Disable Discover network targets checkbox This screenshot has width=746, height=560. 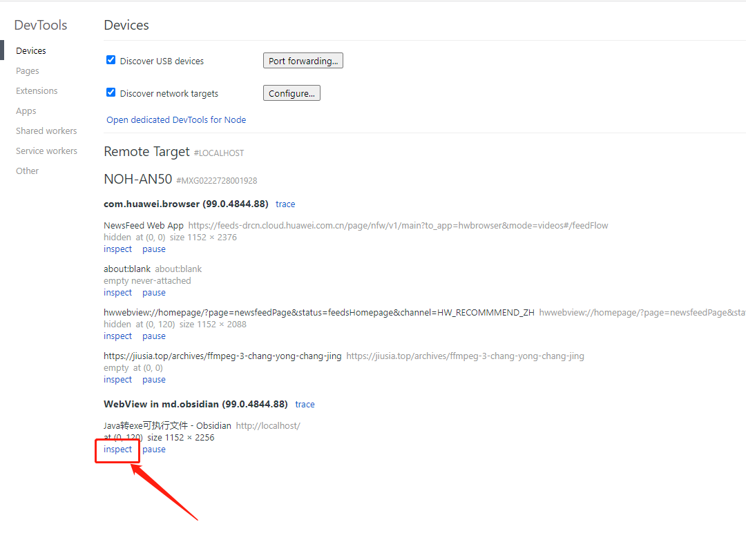tap(111, 93)
